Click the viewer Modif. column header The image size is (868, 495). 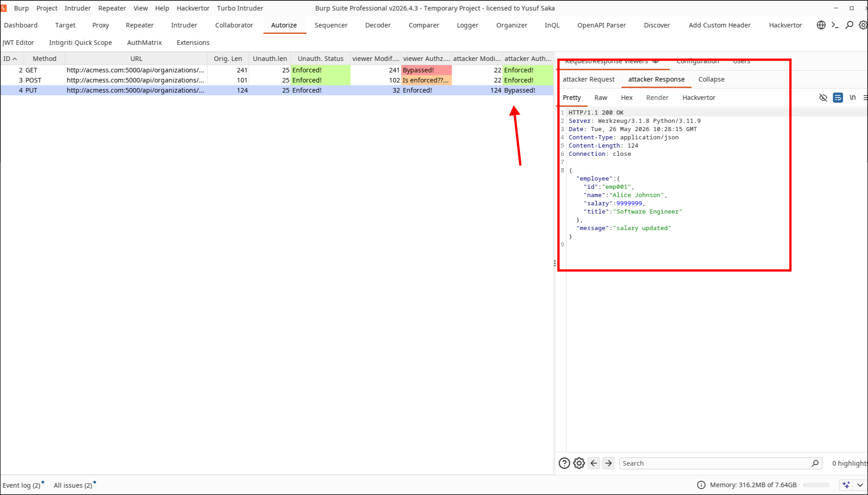coord(376,59)
